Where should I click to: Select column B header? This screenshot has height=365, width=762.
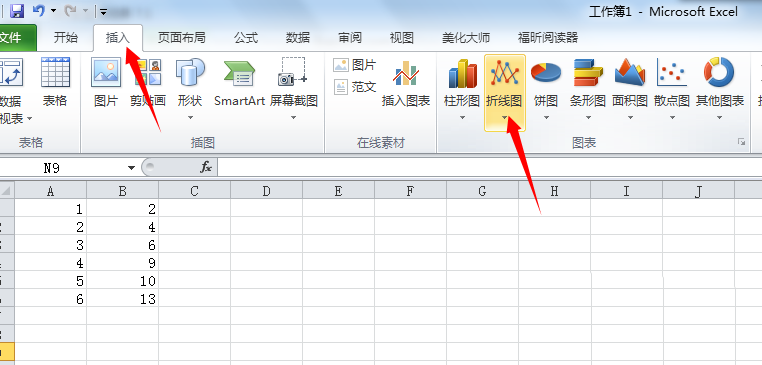pyautogui.click(x=122, y=191)
